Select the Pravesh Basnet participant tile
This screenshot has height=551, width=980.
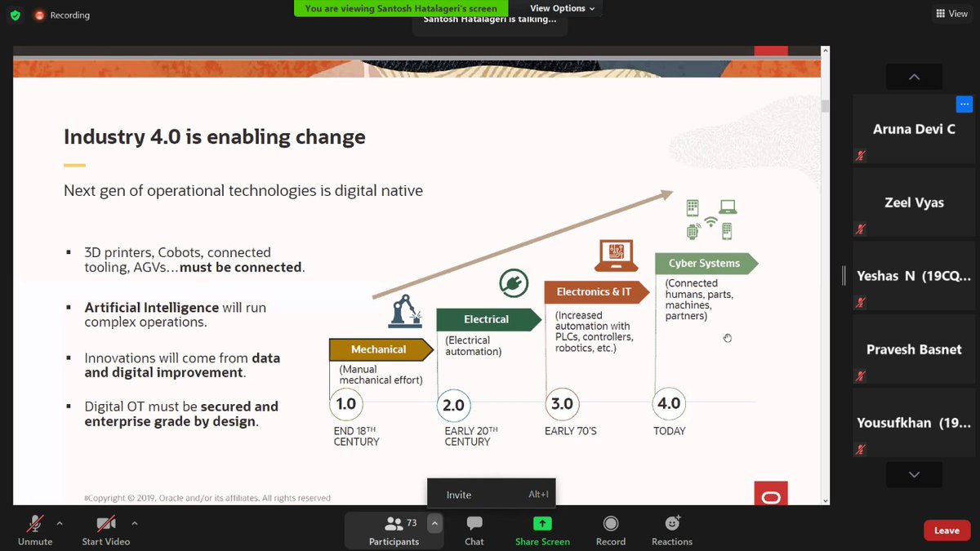pos(914,349)
